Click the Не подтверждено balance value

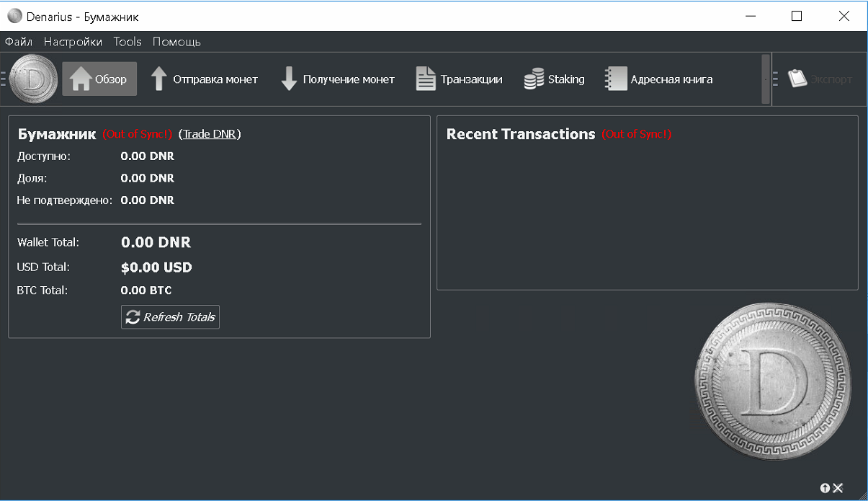[148, 200]
